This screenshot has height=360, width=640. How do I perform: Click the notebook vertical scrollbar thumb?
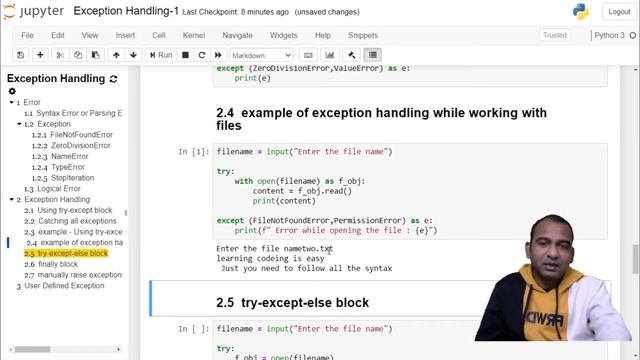point(636,259)
